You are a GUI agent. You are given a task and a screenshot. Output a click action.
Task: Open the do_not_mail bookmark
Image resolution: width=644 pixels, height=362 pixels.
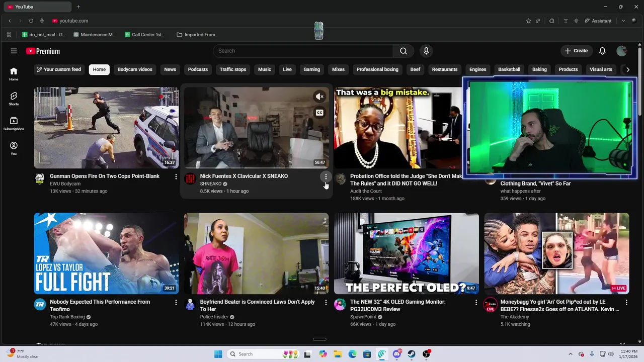(44, 35)
